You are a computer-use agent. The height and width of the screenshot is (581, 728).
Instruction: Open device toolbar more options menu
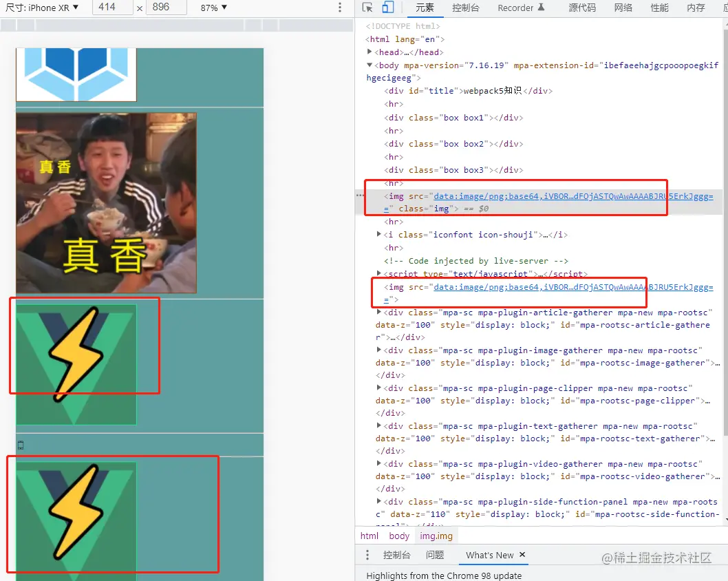340,8
